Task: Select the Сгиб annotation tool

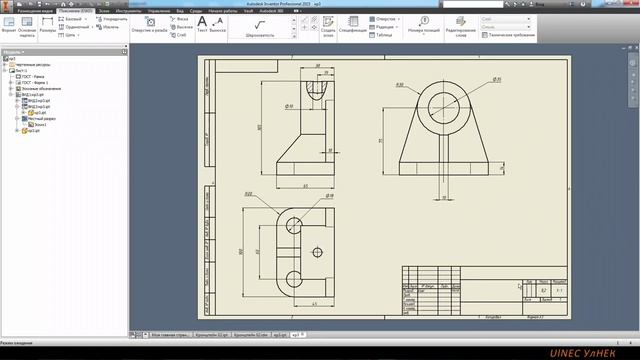Action: tap(178, 35)
